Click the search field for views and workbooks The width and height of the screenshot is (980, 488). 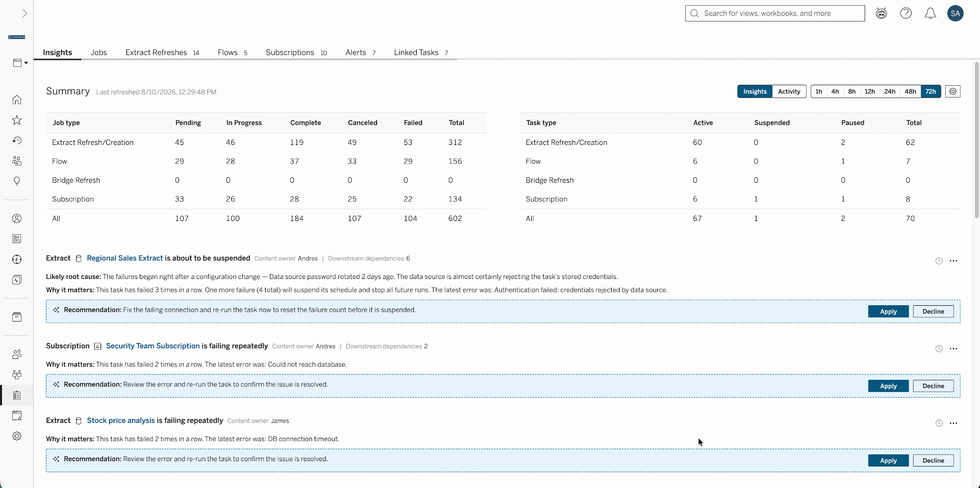[x=775, y=13]
